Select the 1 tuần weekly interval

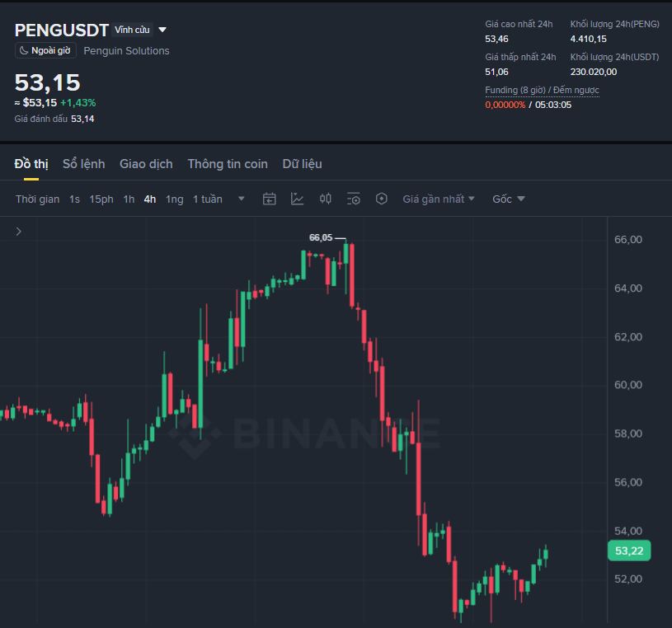click(208, 199)
